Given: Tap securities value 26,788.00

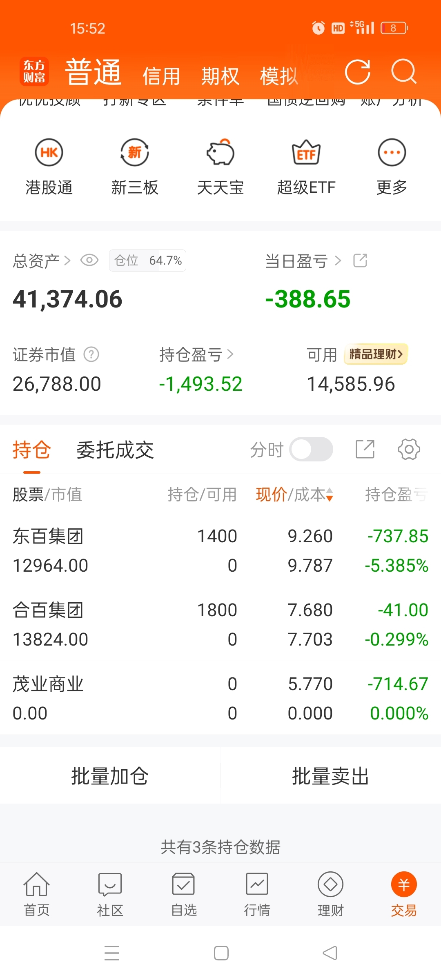Looking at the screenshot, I should coord(57,384).
